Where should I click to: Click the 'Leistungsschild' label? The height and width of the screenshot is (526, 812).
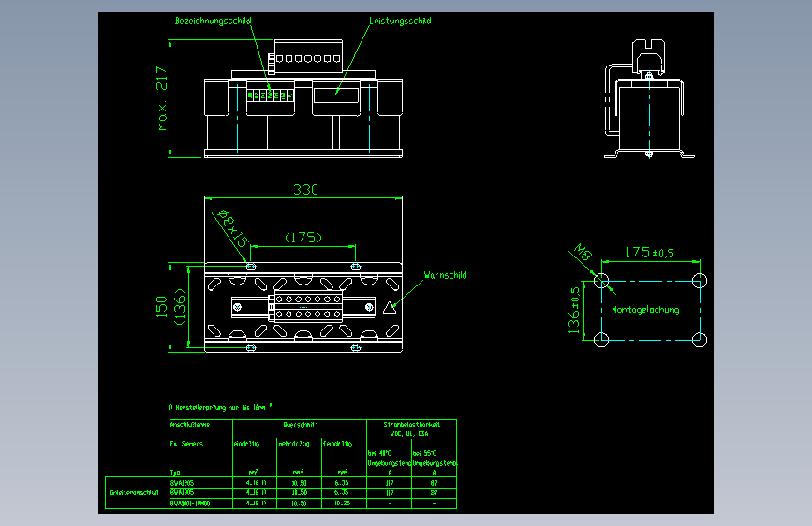pos(400,22)
